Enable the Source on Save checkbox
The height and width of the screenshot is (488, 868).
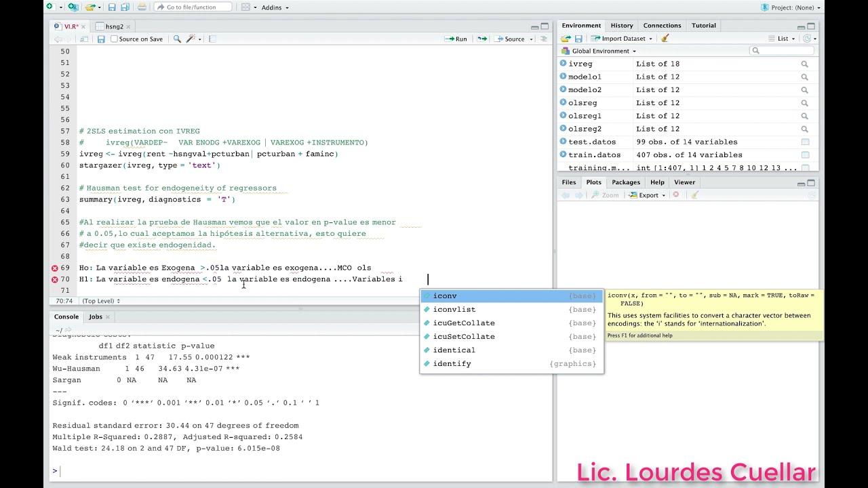coord(114,39)
